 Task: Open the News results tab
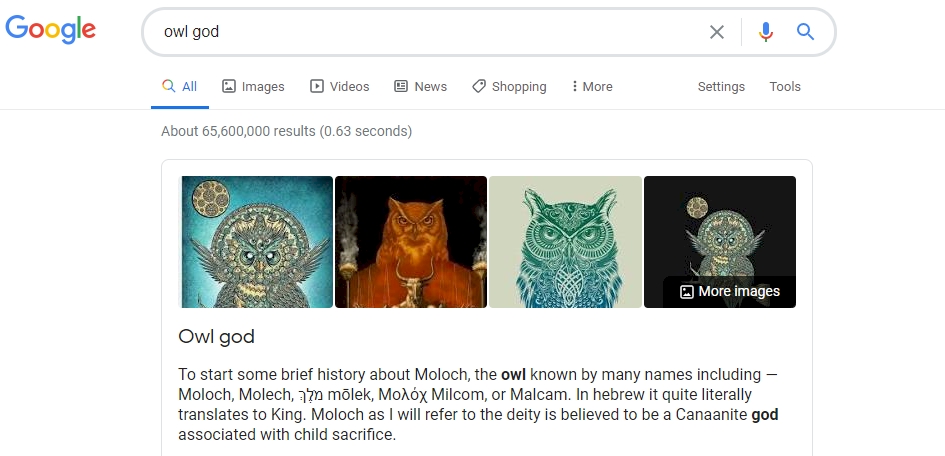421,87
